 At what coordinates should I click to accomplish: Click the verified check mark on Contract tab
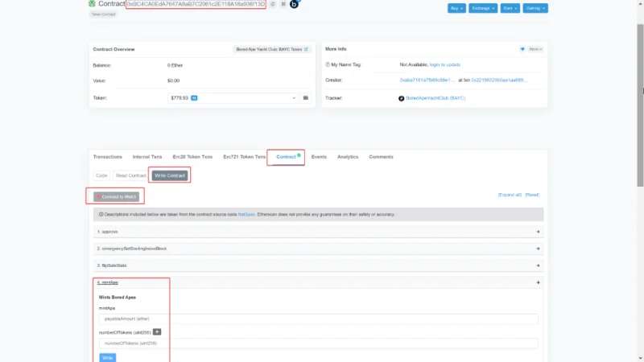point(299,155)
